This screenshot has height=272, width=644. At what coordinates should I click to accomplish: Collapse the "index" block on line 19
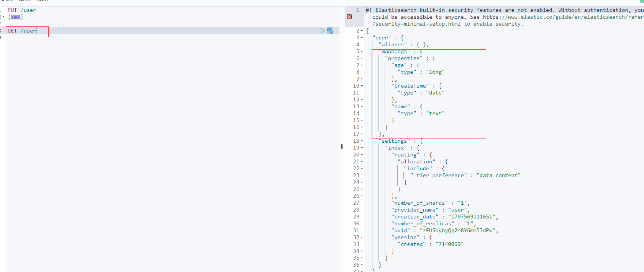tap(362, 148)
